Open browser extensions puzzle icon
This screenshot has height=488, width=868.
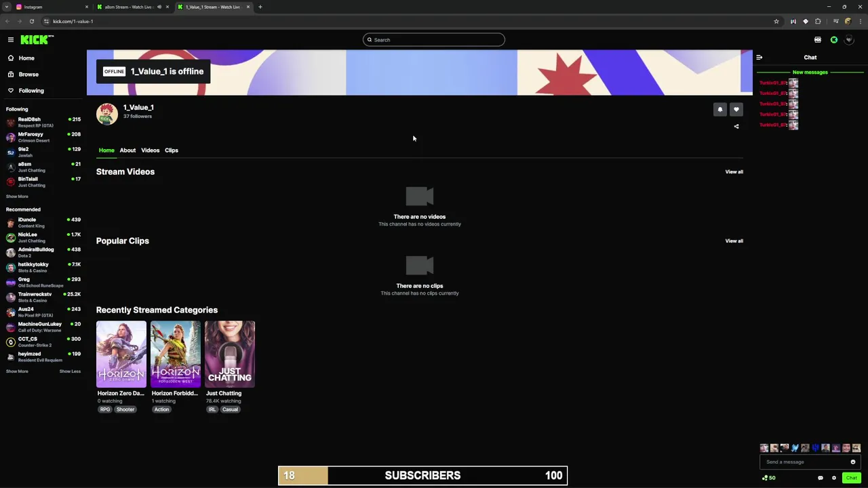tap(818, 22)
